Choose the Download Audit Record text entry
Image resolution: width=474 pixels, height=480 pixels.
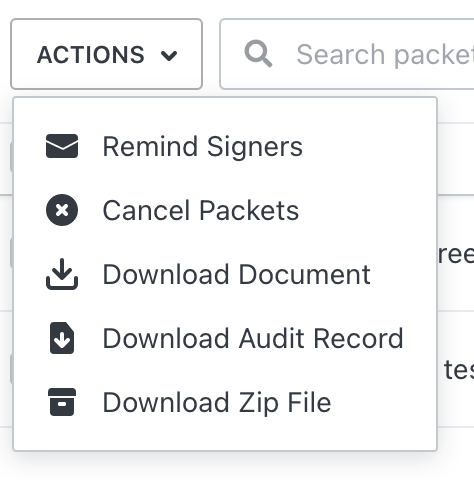(x=253, y=338)
